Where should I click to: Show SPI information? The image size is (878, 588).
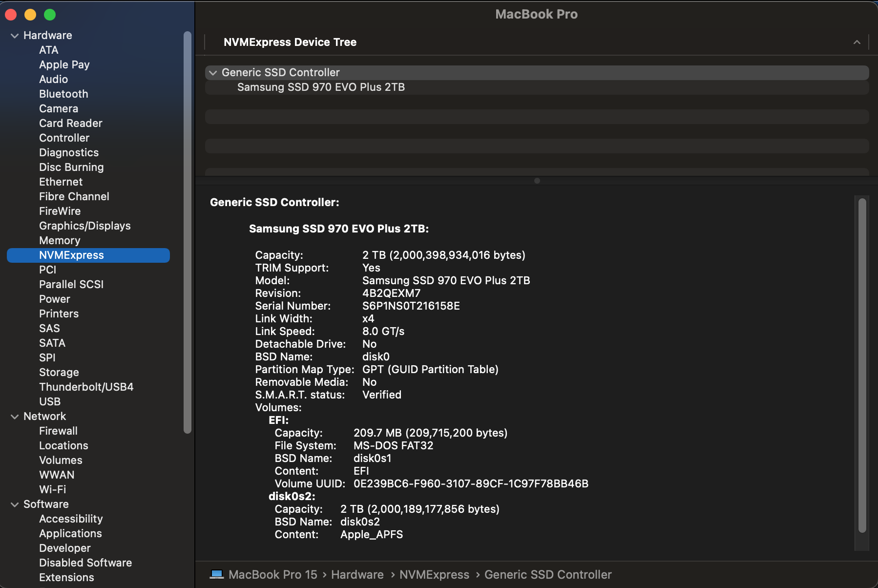coord(47,358)
